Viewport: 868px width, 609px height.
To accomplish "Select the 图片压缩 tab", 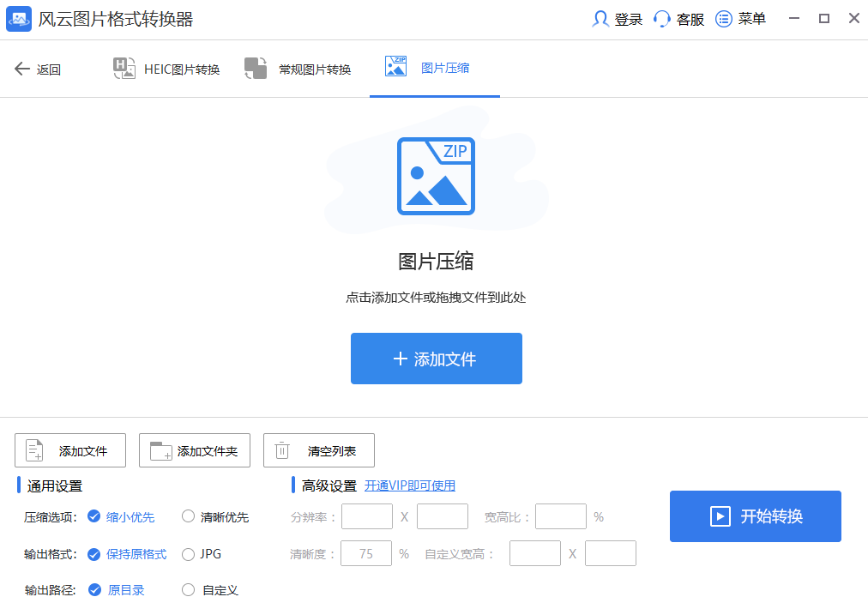I will point(434,69).
